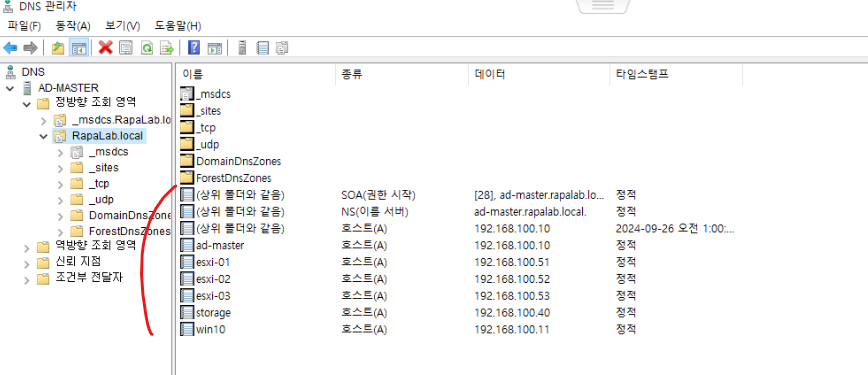The width and height of the screenshot is (868, 375).
Task: Sort by the 데이터 column header
Action: [x=489, y=74]
